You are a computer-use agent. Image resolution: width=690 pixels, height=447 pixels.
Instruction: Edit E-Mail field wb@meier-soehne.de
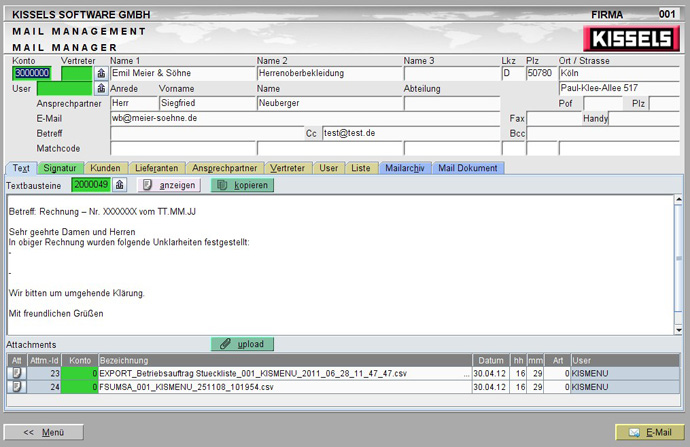coord(305,118)
